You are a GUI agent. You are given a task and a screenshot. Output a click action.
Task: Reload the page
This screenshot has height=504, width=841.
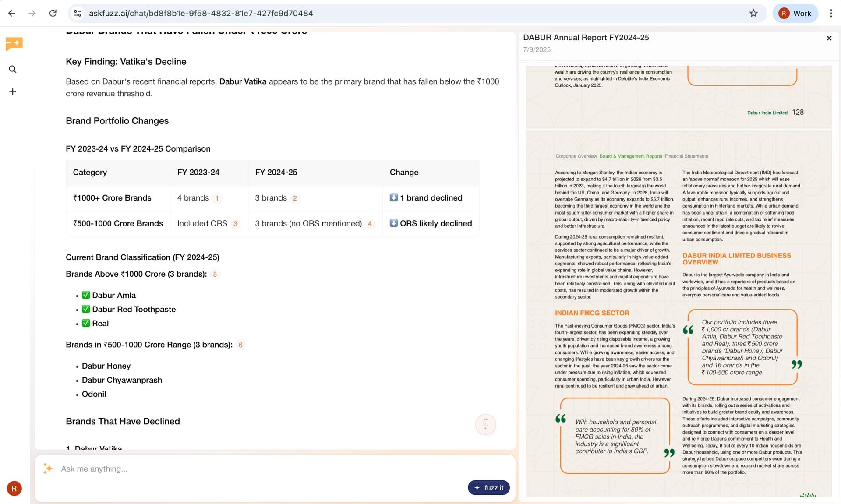tap(53, 13)
